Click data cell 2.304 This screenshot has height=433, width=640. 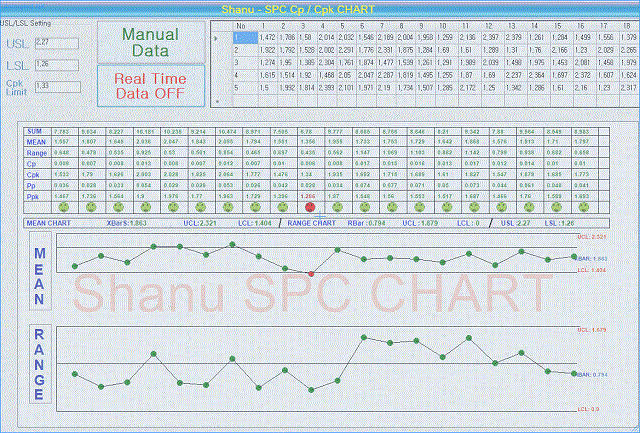pyautogui.click(x=327, y=63)
